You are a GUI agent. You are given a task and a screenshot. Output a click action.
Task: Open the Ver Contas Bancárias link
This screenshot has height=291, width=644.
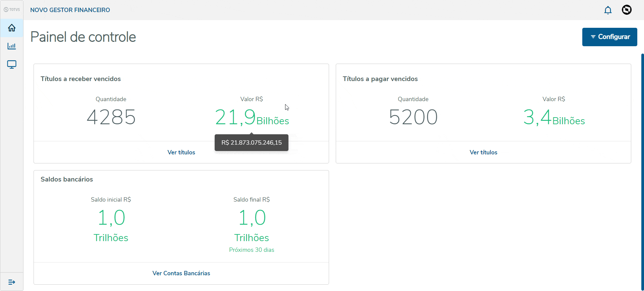(x=181, y=273)
